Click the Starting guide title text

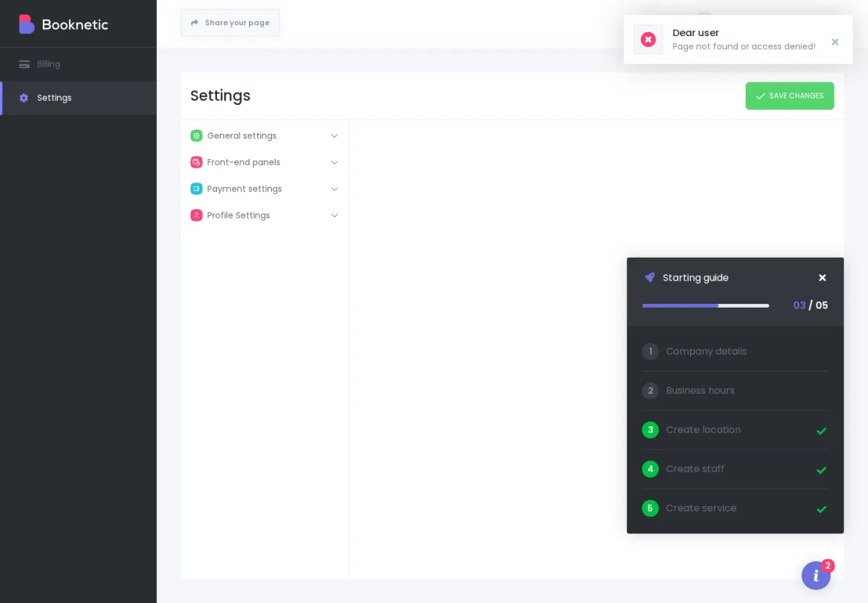tap(696, 278)
